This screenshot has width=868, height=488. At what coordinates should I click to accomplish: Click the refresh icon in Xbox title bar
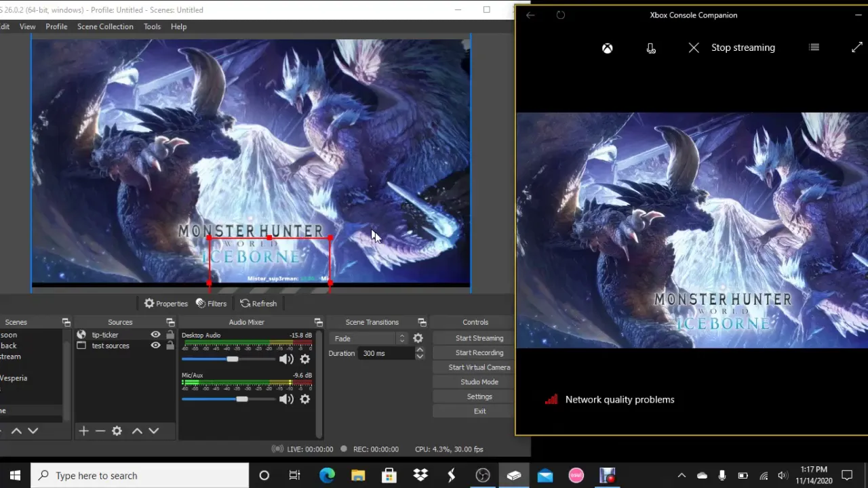click(x=560, y=15)
